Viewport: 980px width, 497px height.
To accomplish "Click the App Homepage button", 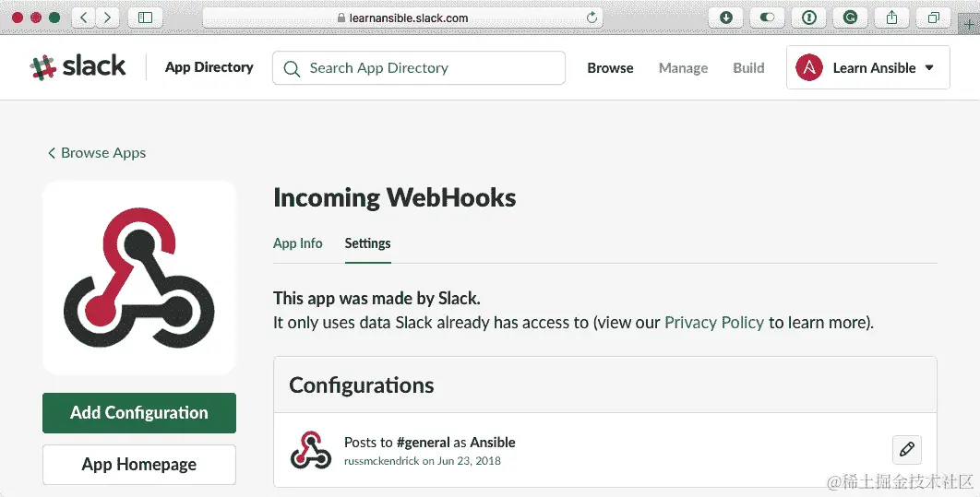I will pos(139,465).
